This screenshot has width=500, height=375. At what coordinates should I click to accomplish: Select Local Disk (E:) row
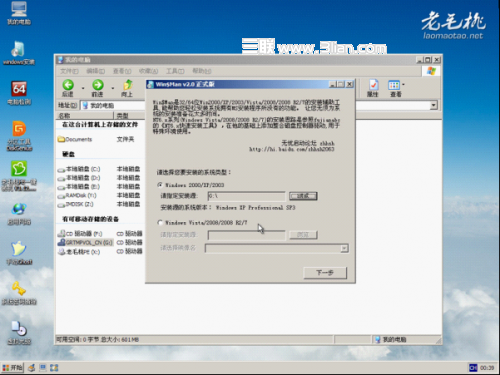pyautogui.click(x=79, y=186)
